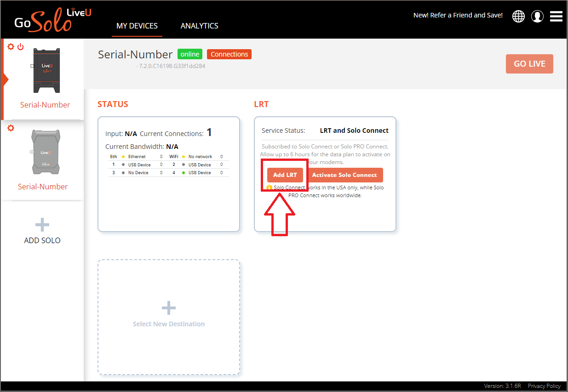
Task: Click the red power icon of first device
Action: (20, 47)
